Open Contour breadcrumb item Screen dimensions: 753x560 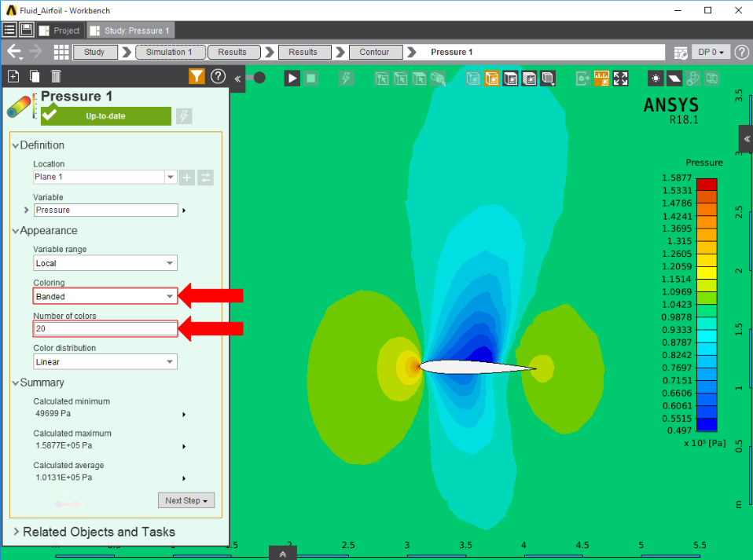pyautogui.click(x=375, y=52)
